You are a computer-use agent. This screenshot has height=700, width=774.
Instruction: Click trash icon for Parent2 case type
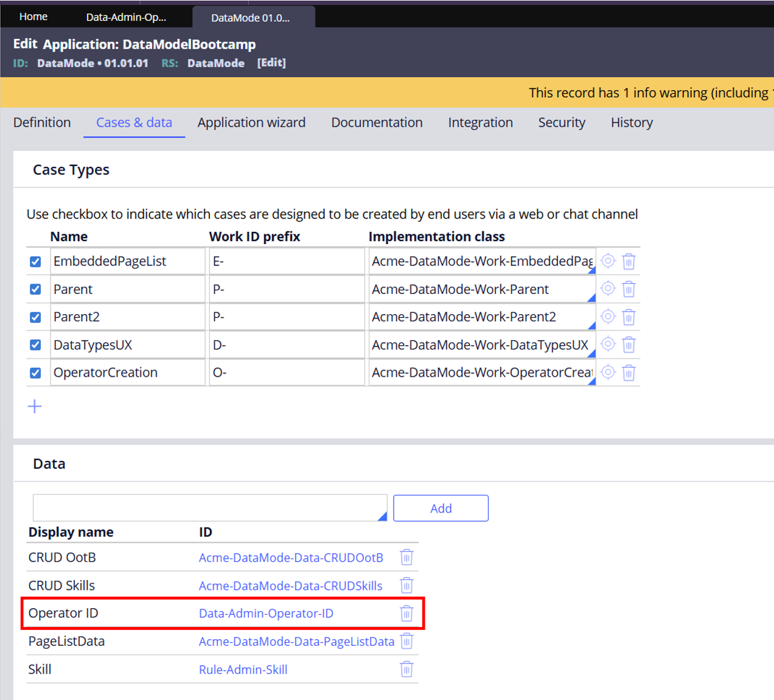click(629, 317)
